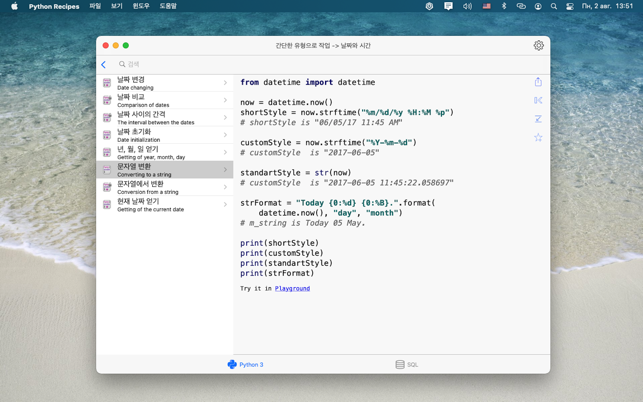Switch to the Python 3 tab

(245, 365)
